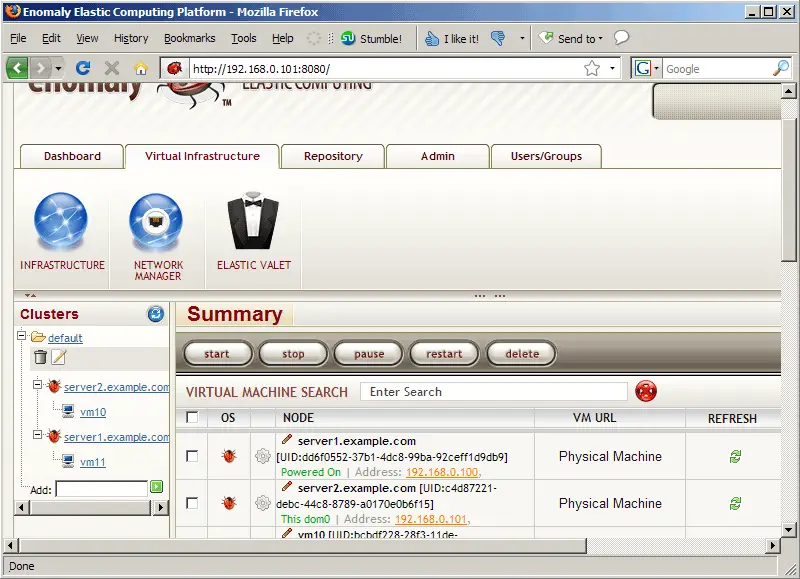Refresh the Clusters panel with blue icon
The image size is (800, 579).
tap(156, 314)
